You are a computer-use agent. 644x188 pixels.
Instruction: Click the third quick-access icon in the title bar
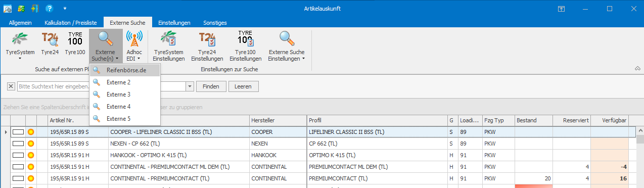click(35, 9)
